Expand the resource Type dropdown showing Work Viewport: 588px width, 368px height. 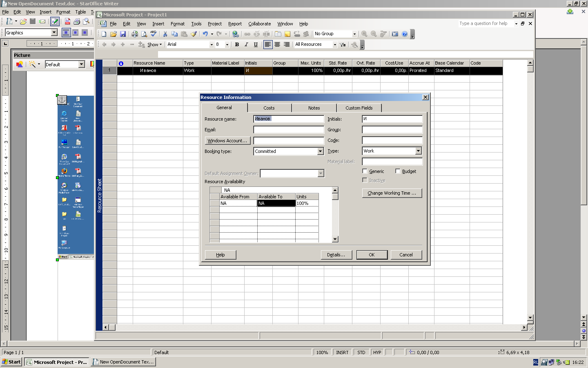419,151
